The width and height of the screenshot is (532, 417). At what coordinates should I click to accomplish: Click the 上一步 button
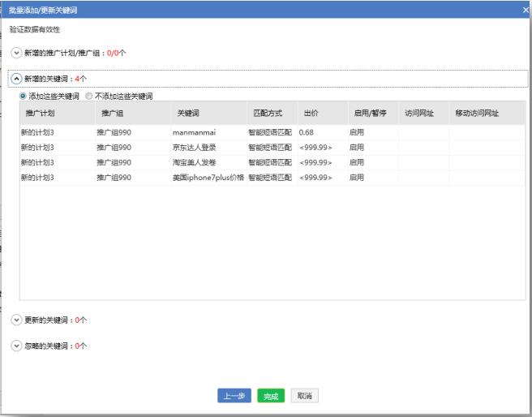(234, 395)
